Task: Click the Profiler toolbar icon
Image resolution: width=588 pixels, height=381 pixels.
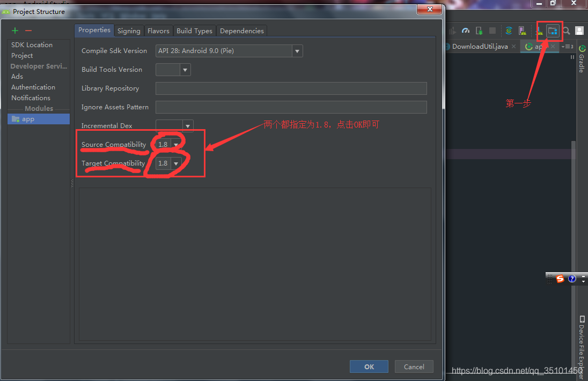Action: (465, 31)
